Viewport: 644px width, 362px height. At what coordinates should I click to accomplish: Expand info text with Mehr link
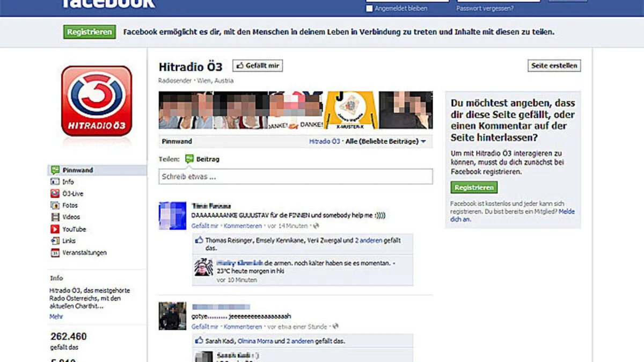[x=56, y=317]
